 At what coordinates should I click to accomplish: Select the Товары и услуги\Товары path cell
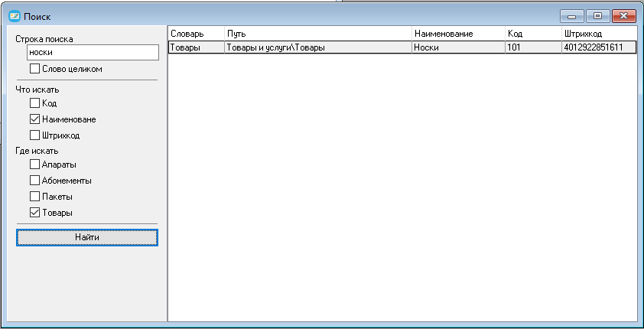point(318,47)
